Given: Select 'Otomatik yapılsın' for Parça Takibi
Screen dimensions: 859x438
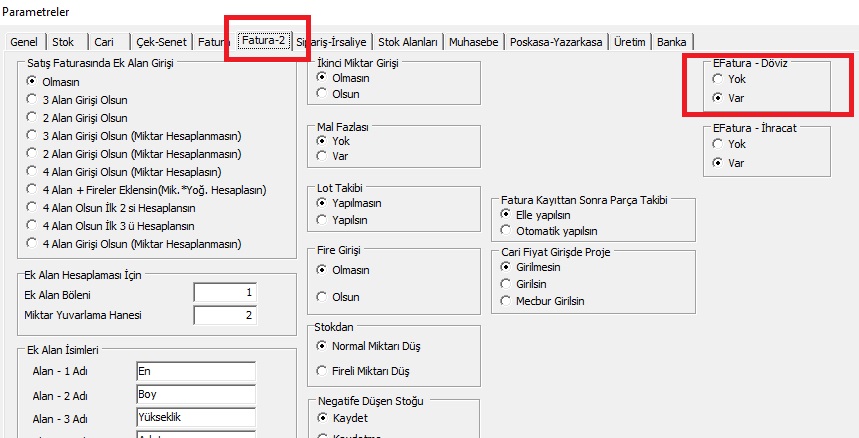Looking at the screenshot, I should (506, 230).
